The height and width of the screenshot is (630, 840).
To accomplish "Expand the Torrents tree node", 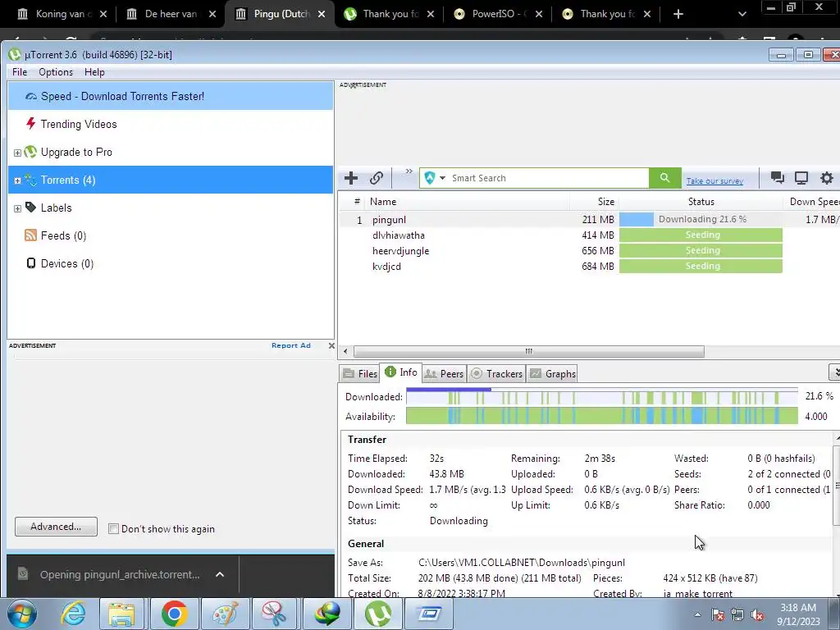I will click(x=17, y=180).
